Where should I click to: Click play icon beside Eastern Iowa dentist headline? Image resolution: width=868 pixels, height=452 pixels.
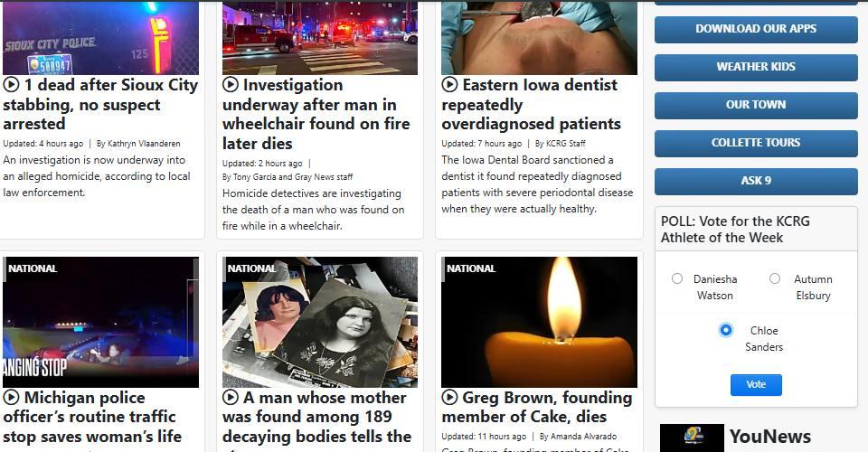click(449, 85)
